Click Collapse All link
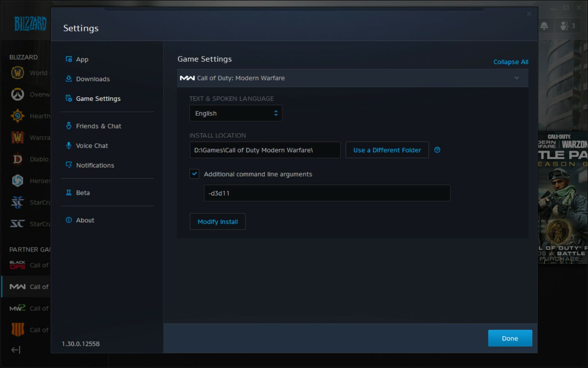 511,62
